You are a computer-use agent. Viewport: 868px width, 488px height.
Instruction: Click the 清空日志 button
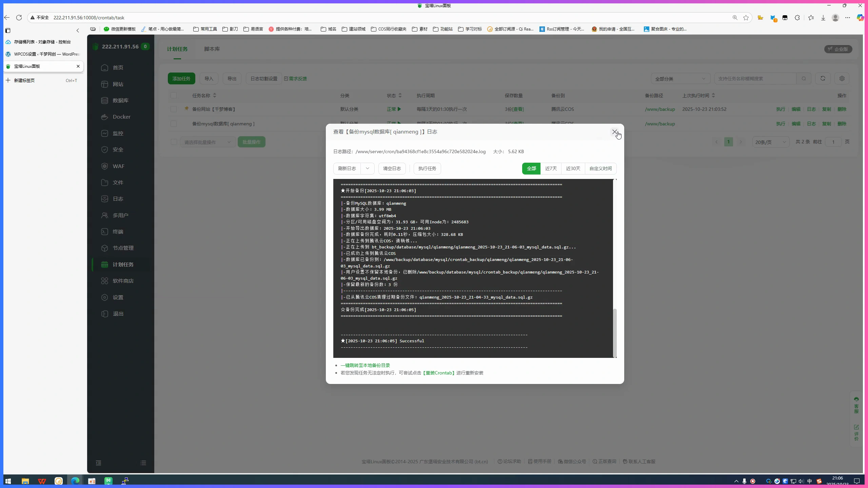[x=392, y=168]
